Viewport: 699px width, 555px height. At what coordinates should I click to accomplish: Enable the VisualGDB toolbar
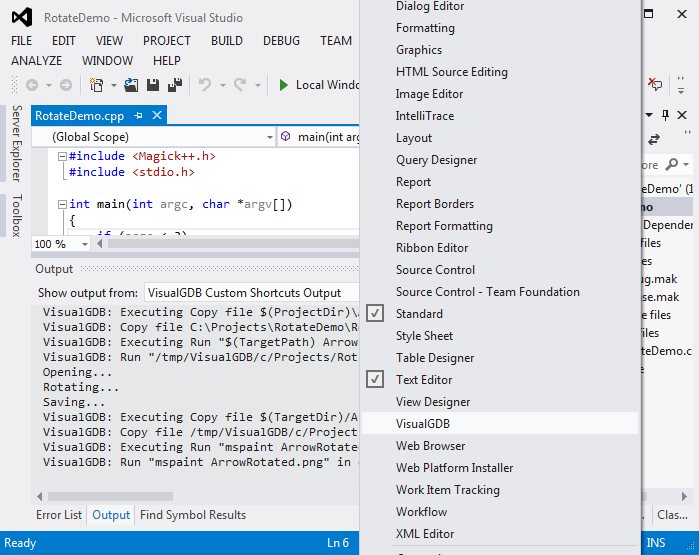pos(500,423)
